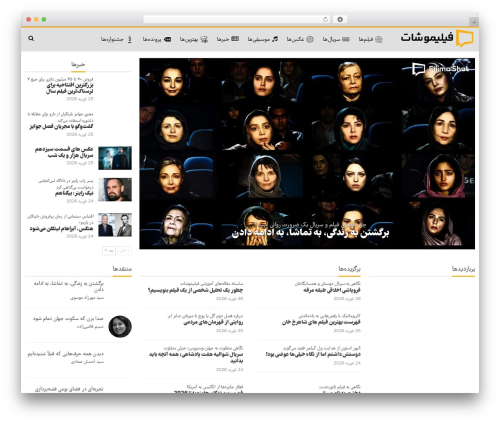Open article سریال شوالیه هفت پادشاهی

(196, 357)
